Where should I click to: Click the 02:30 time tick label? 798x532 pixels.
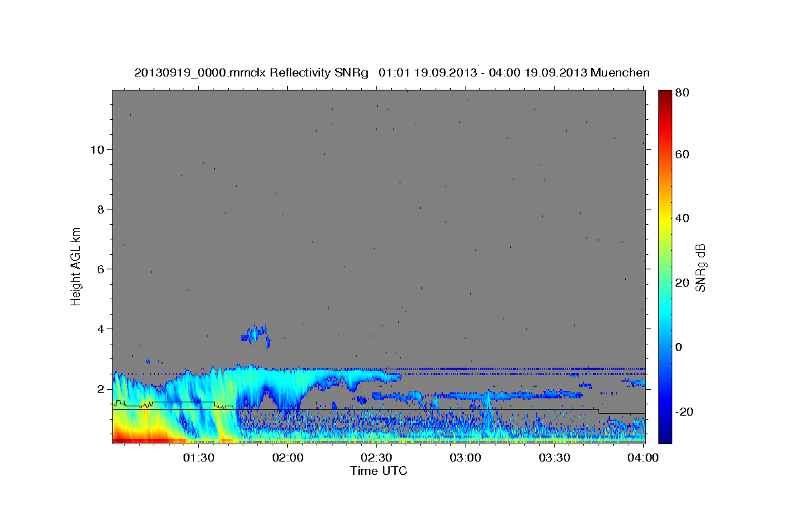(x=377, y=458)
